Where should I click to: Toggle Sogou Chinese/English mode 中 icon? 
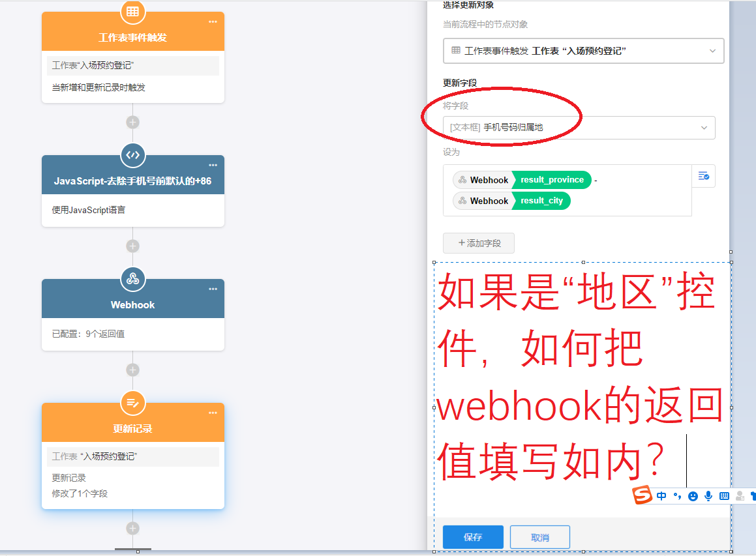click(661, 496)
